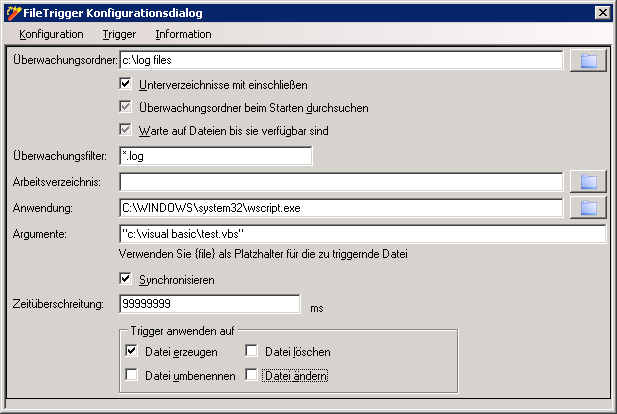Check the Datei ändern option
The height and width of the screenshot is (414, 617).
pyautogui.click(x=252, y=375)
